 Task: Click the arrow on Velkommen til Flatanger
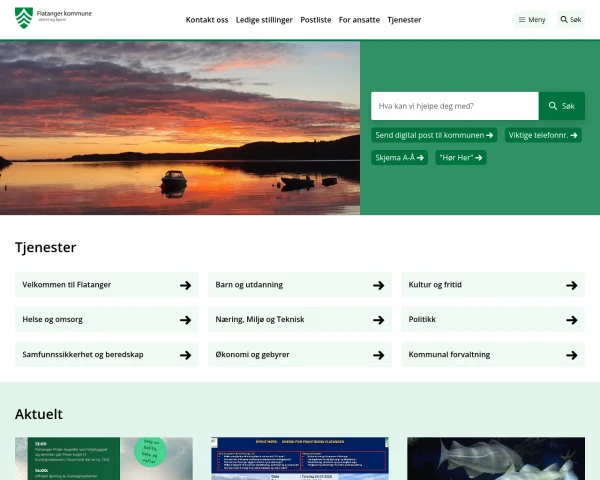(x=186, y=285)
